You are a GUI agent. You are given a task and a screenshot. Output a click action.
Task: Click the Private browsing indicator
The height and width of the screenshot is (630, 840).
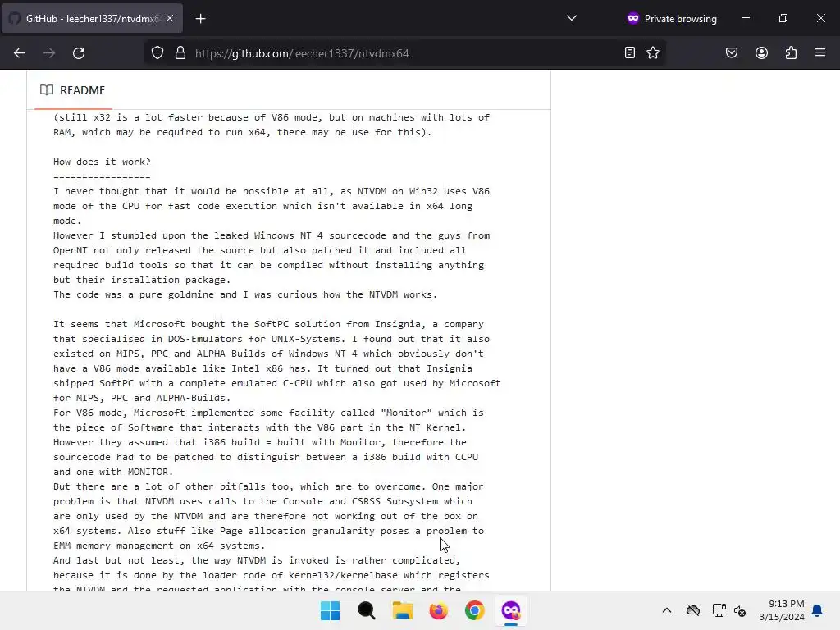672,18
